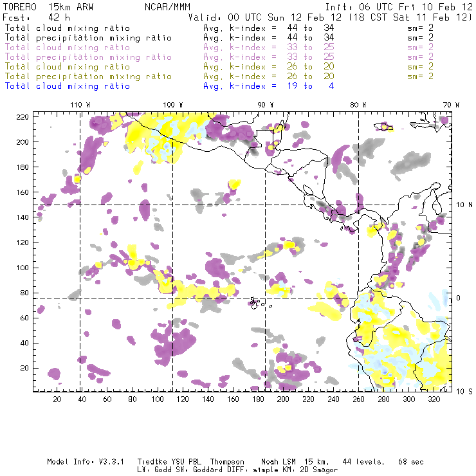Click the Galapagos Islands outline on map
The width and height of the screenshot is (476, 476).
(x=257, y=301)
